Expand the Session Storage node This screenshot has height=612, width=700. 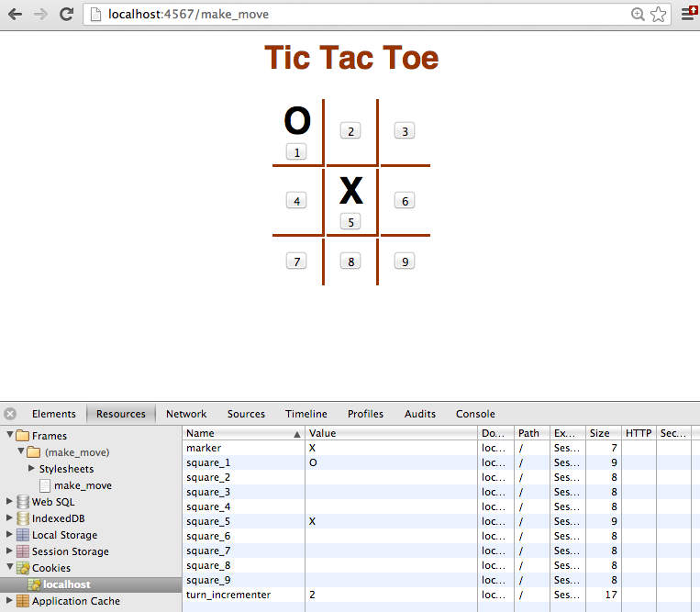coord(9,551)
